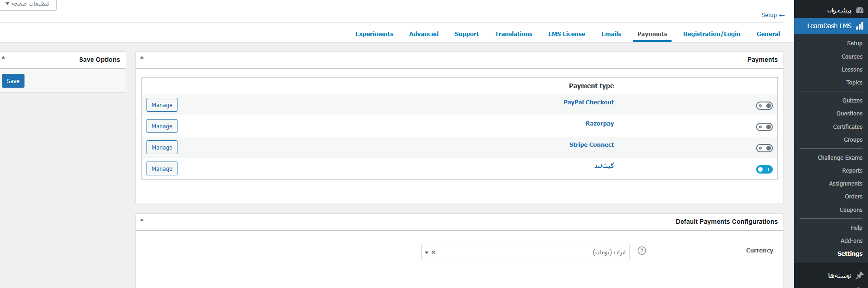Screen dimensions: 868x288
Task: Enable the Razorpay payment toggle
Action: click(764, 127)
